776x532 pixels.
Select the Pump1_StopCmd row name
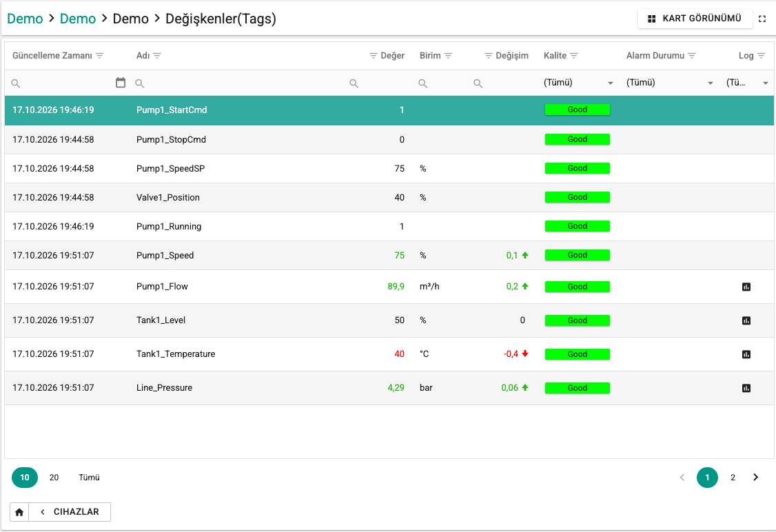pos(171,140)
